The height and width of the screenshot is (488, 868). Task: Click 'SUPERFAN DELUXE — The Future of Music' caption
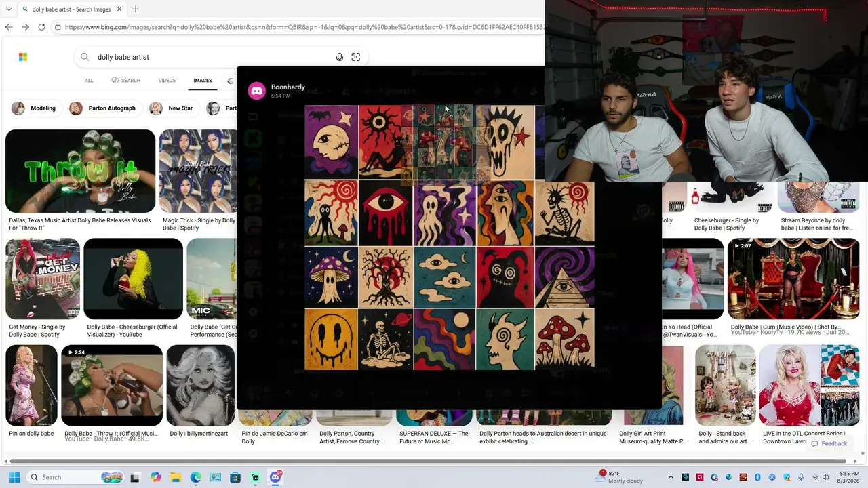point(434,437)
